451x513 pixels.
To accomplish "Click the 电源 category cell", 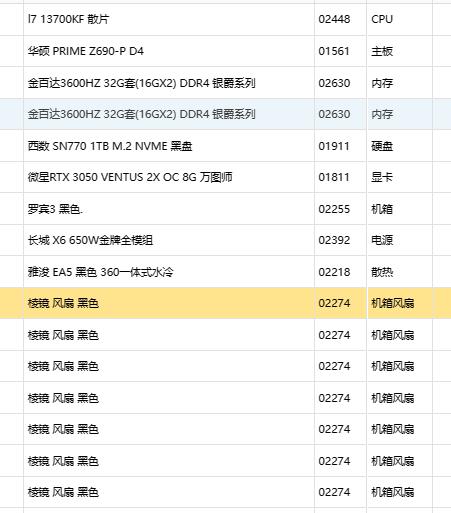I will (x=399, y=240).
